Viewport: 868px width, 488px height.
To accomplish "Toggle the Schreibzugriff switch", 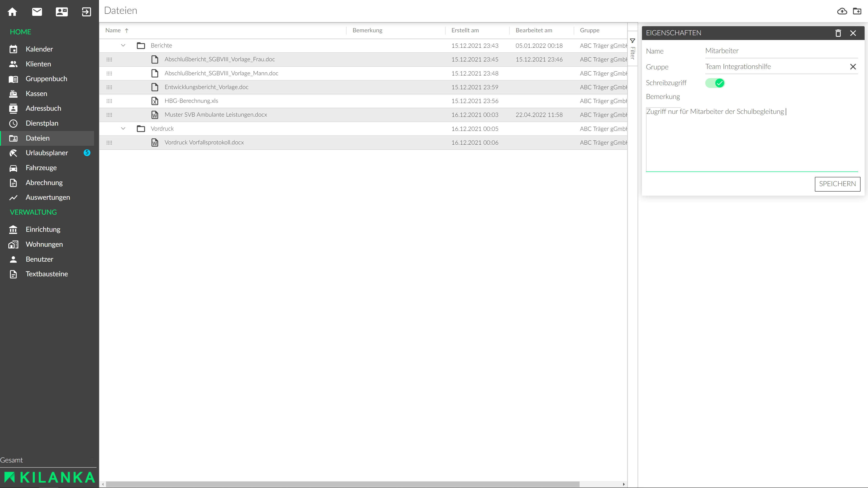I will [x=715, y=83].
